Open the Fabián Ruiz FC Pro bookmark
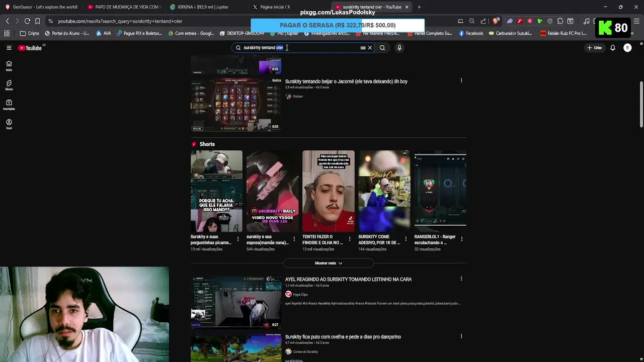The height and width of the screenshot is (362, 644). coord(563,33)
